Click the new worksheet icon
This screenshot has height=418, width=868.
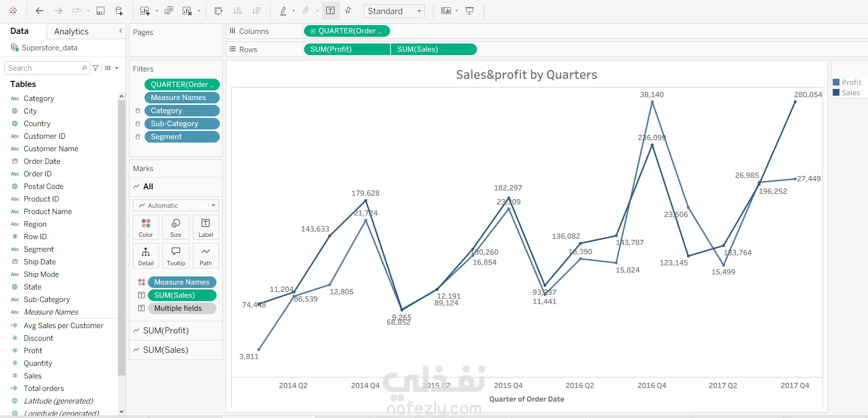click(145, 11)
